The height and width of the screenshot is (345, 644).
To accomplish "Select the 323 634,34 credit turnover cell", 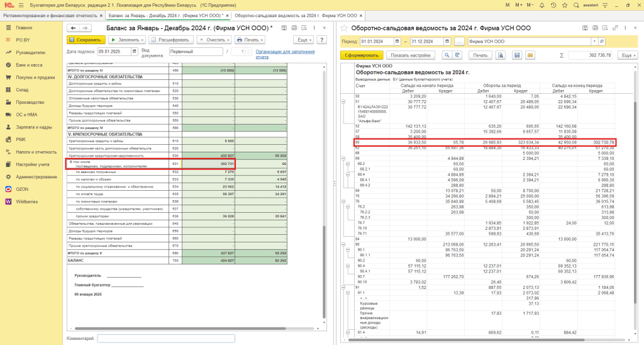I will point(521,142).
